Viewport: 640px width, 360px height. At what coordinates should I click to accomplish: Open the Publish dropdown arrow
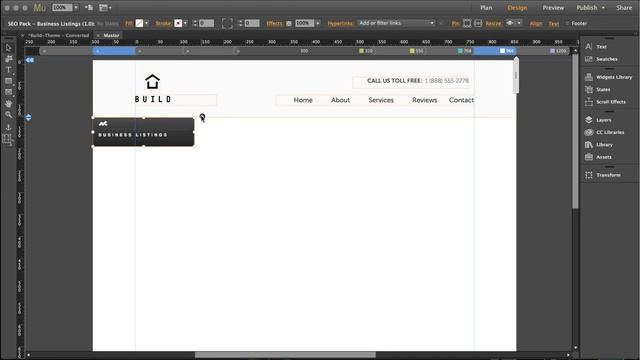[603, 8]
